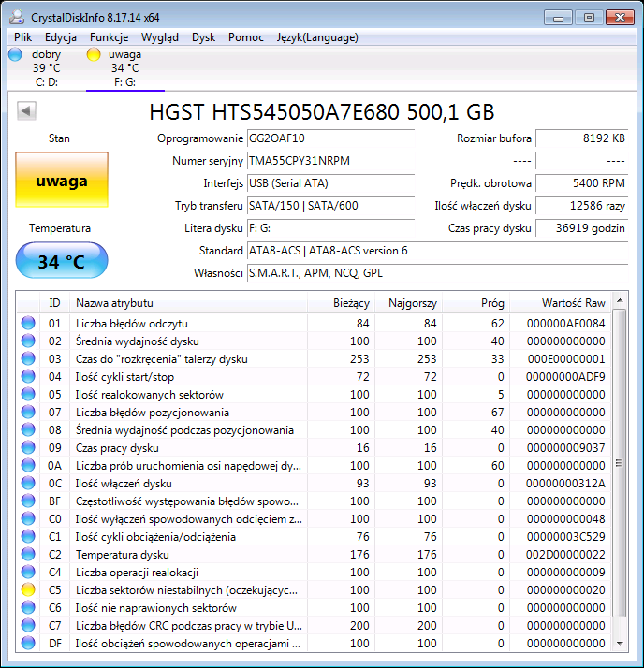Click status orb for attribute 08
Screen dimensions: 644x668
point(28,429)
